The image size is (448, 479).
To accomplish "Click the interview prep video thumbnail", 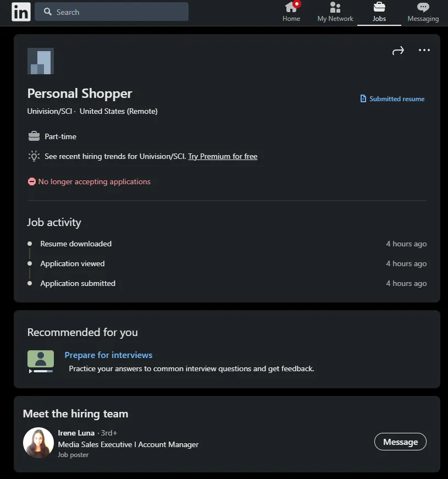I will click(x=41, y=361).
